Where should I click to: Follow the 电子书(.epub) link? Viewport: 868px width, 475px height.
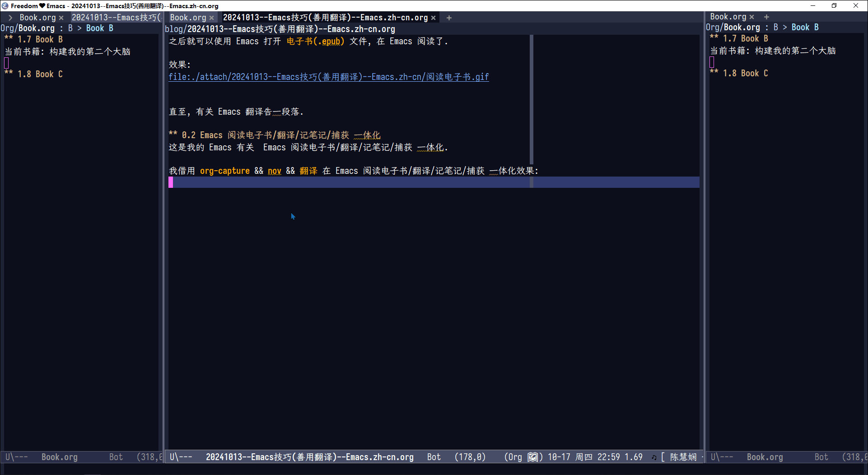point(315,42)
